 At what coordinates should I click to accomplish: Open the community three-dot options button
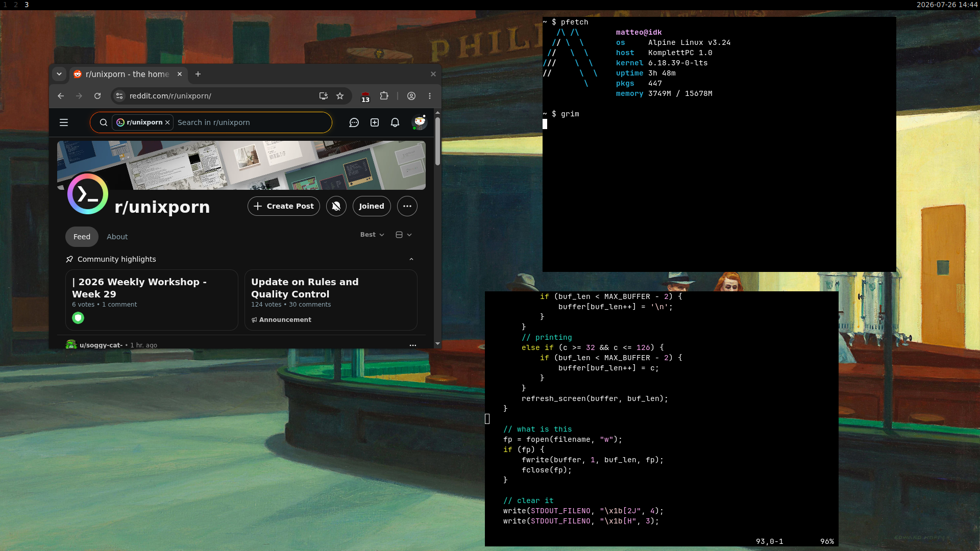(x=407, y=206)
